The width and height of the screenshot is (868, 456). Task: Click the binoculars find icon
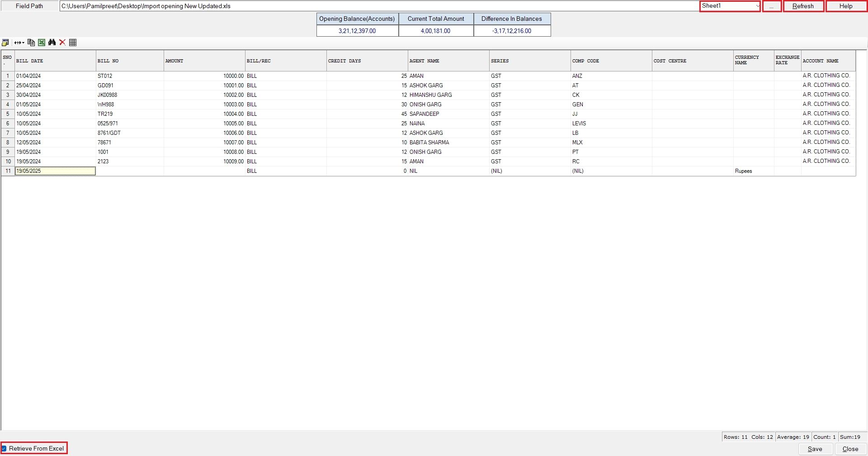(52, 43)
